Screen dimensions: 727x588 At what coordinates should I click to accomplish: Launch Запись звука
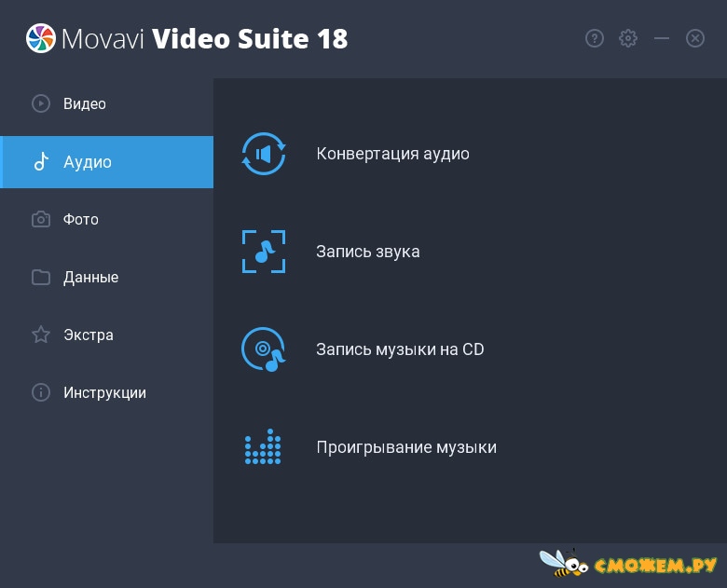tap(368, 252)
